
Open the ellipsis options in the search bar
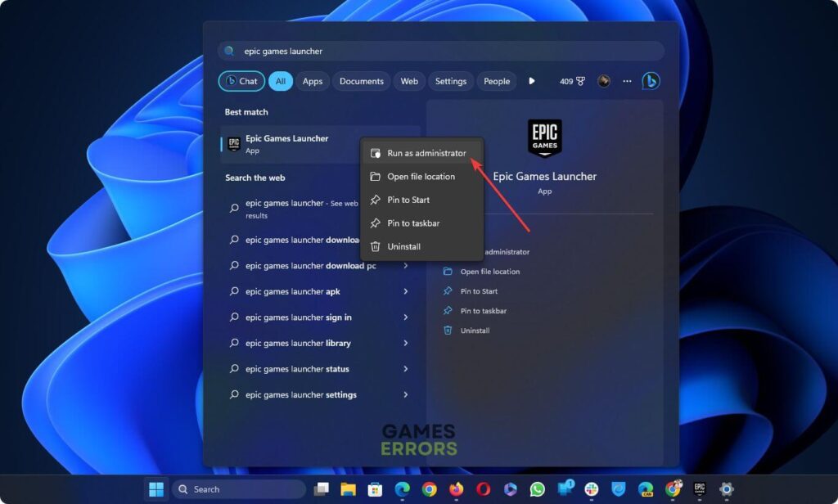[x=628, y=81]
